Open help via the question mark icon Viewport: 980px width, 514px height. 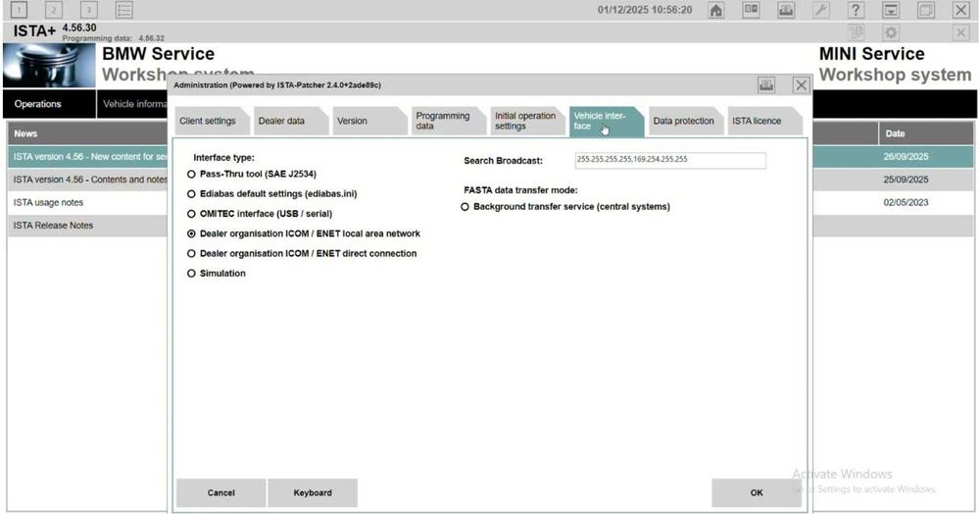(x=856, y=10)
